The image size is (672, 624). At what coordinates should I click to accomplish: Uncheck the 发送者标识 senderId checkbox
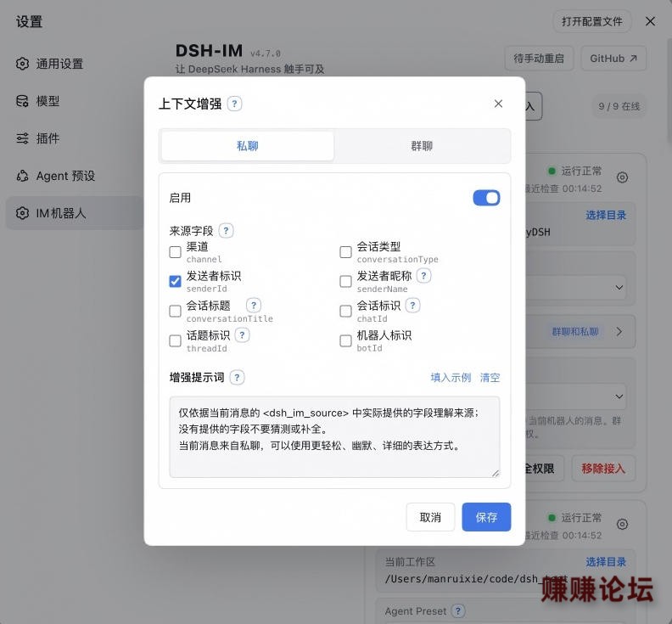(176, 281)
